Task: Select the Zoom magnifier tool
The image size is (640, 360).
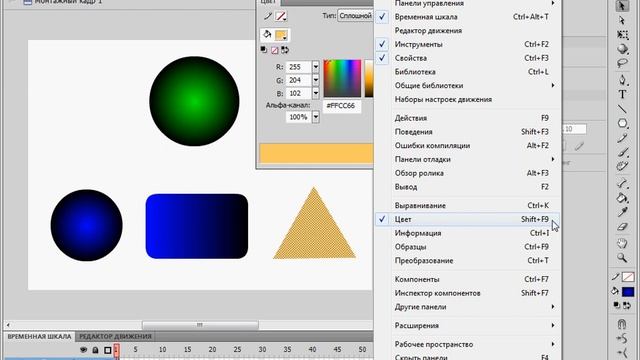Action: coord(622,258)
